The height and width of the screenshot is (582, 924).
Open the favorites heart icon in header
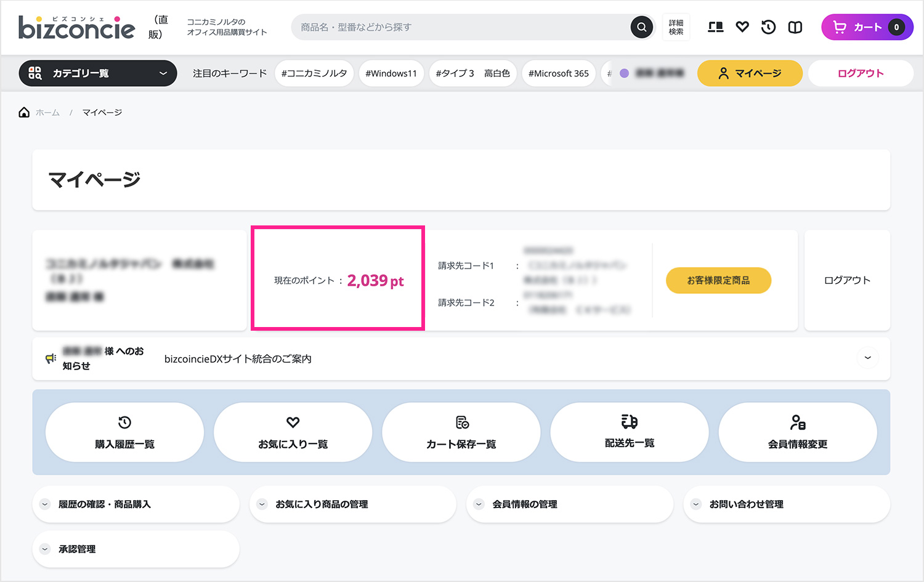click(x=742, y=27)
